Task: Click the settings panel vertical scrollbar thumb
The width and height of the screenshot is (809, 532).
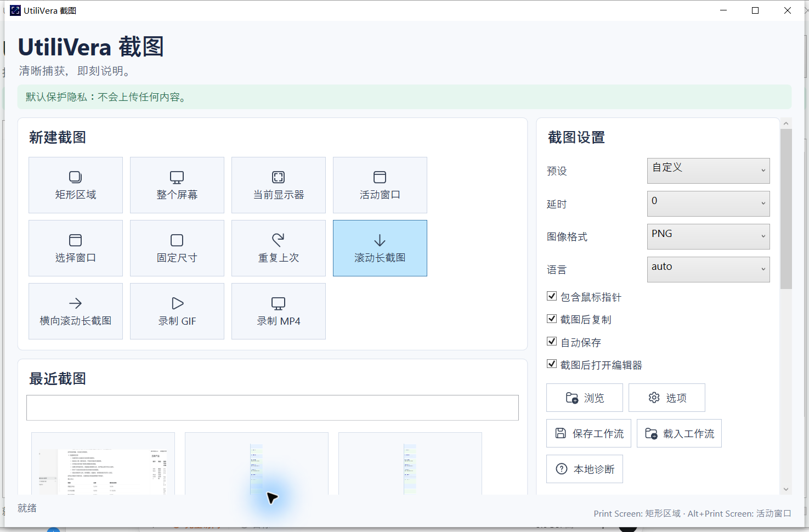Action: [786, 209]
